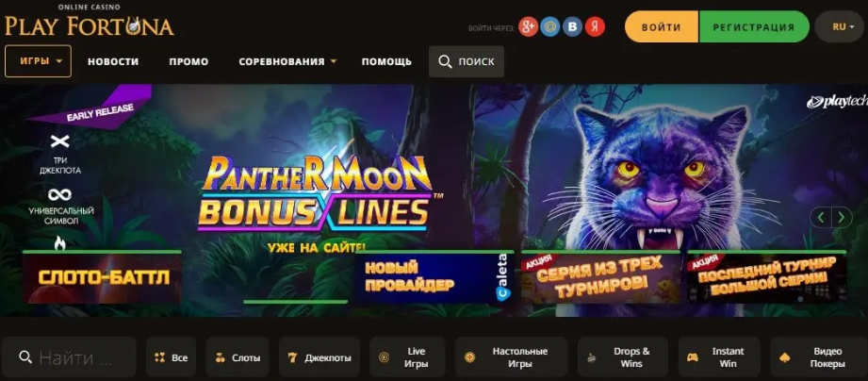Go to the Промо page
Viewport: 868px width, 381px height.
click(x=188, y=61)
